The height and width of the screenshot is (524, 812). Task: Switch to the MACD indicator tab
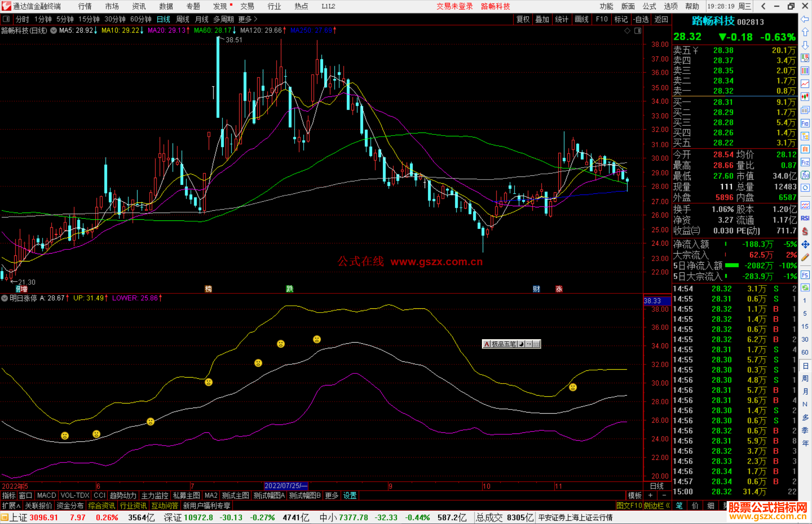(x=47, y=495)
